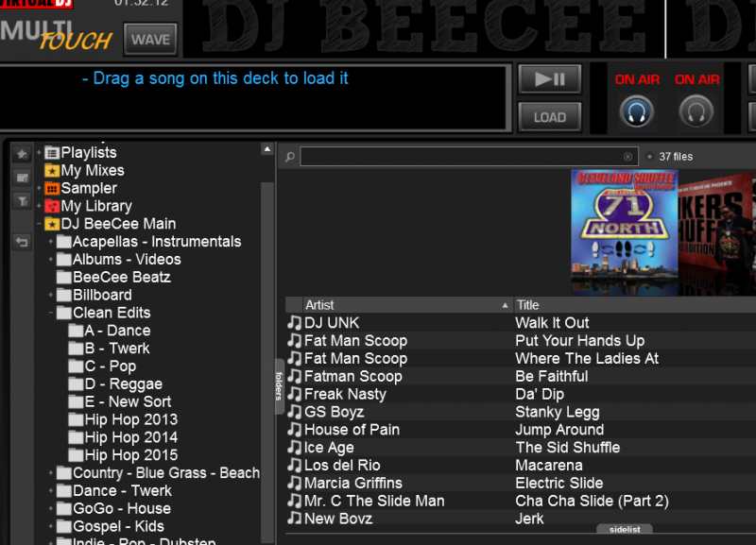
Task: Click the play/pause button
Action: [550, 79]
